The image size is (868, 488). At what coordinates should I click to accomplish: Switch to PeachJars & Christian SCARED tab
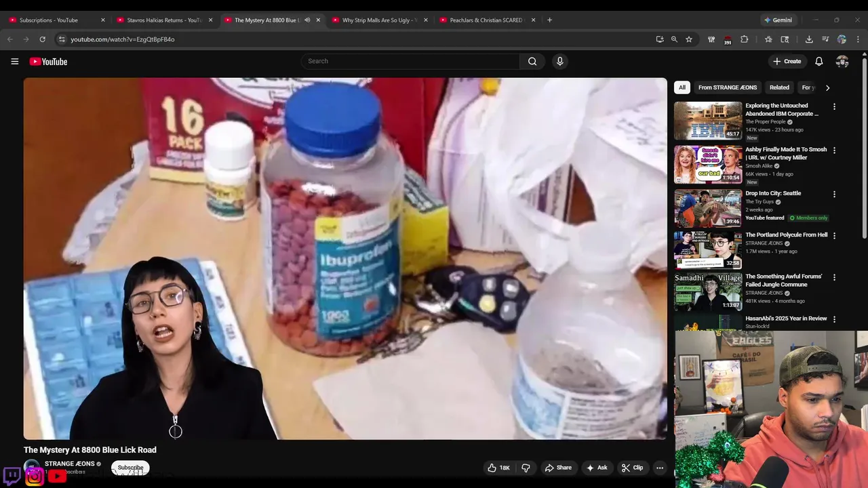[x=487, y=20]
